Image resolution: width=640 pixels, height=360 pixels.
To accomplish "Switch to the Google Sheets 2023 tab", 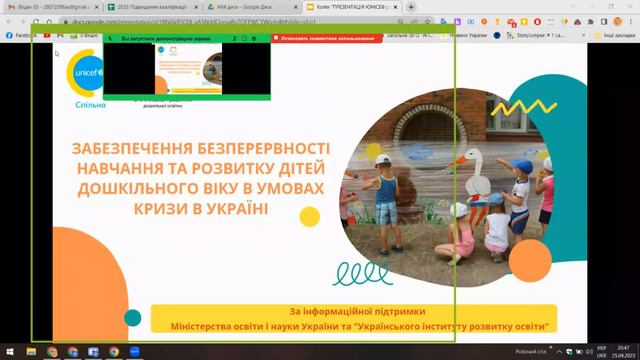I will coord(152,7).
